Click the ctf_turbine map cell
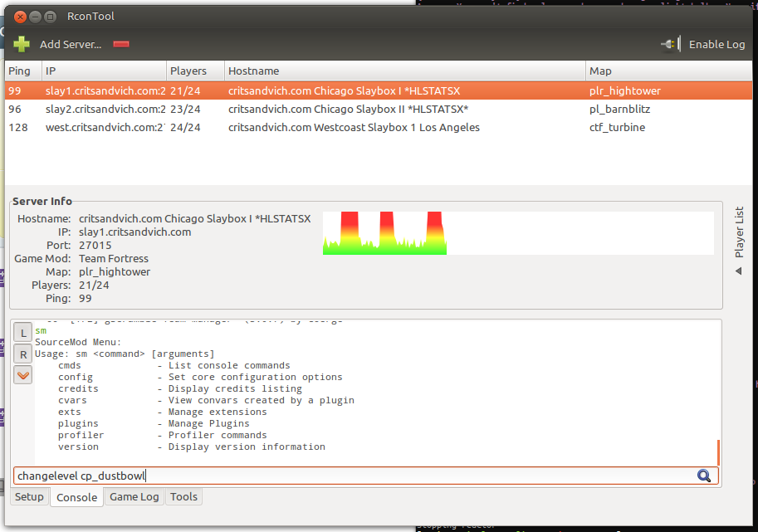758x532 pixels. pos(617,128)
